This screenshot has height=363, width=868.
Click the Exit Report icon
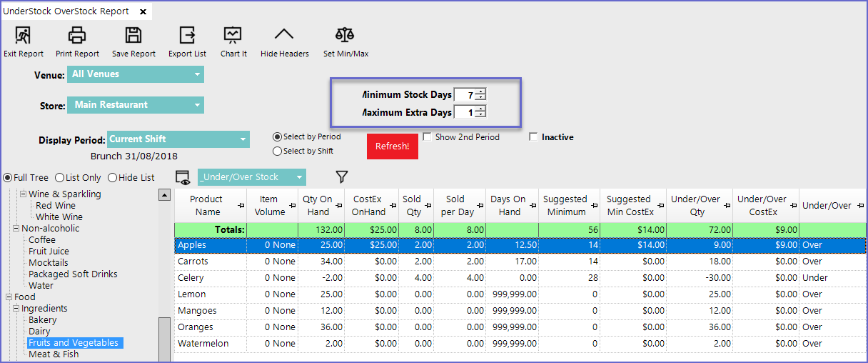click(x=23, y=35)
